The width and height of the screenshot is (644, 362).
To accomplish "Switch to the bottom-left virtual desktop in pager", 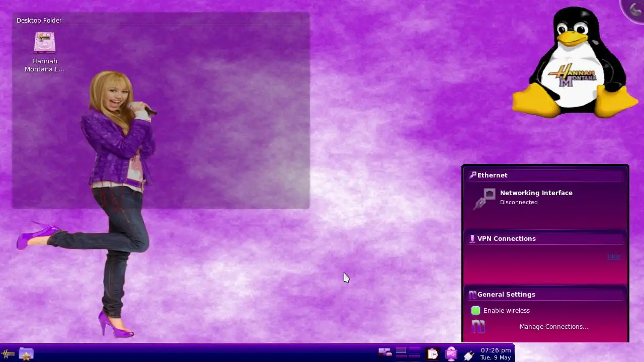I will [x=401, y=356].
